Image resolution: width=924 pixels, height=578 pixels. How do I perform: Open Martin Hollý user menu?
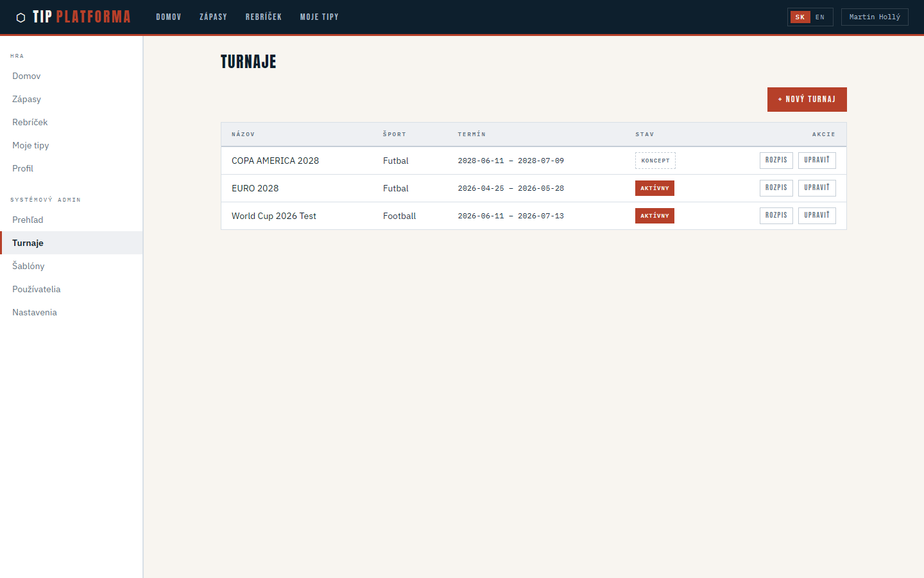click(874, 17)
